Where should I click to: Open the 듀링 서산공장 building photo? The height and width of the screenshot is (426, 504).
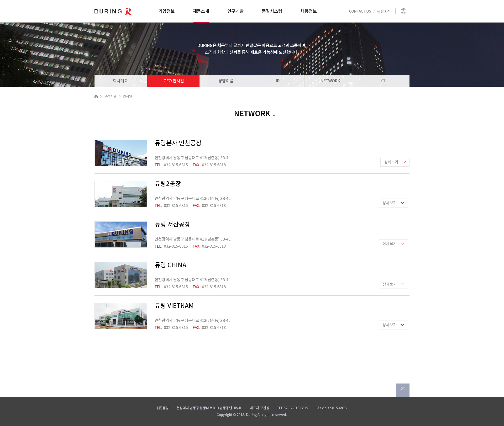(x=121, y=235)
